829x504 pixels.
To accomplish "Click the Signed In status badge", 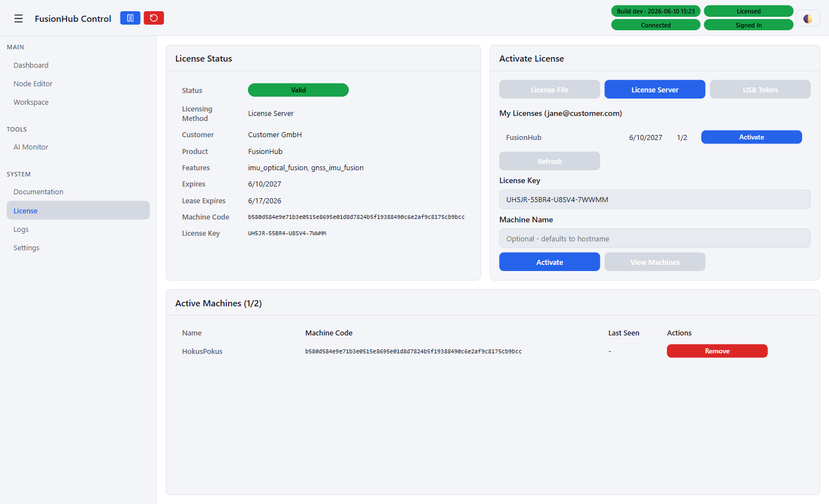I will tap(748, 25).
